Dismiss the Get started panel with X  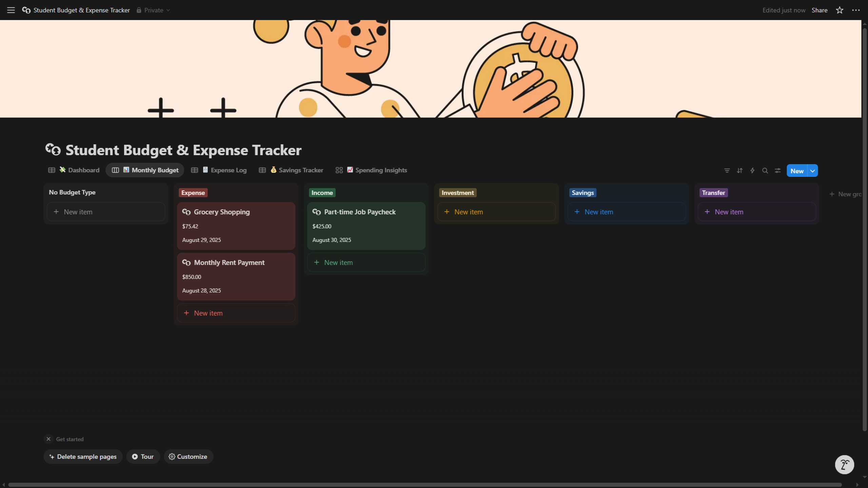tap(48, 439)
